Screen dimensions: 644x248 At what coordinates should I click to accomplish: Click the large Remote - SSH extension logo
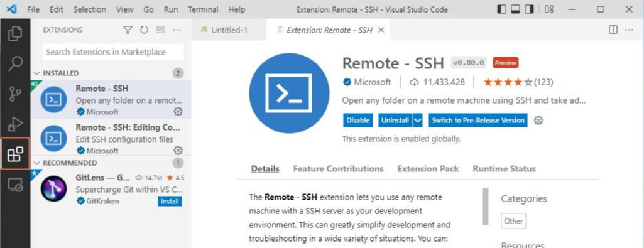coord(289,93)
